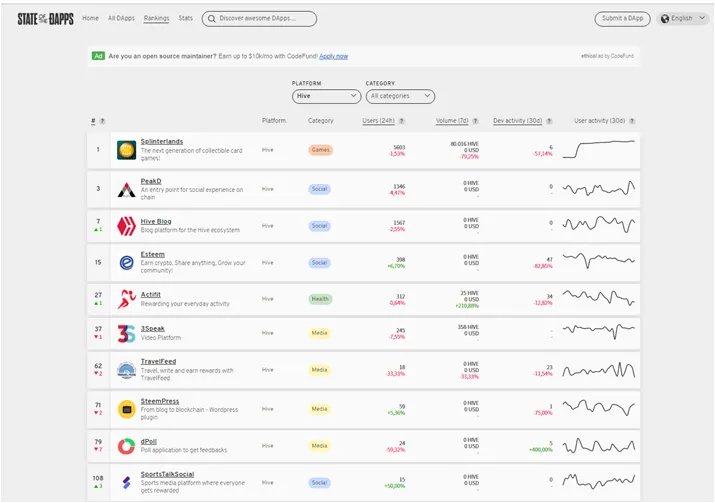Click help icon beside Volume (7d)
The height and width of the screenshot is (503, 715).
click(x=476, y=121)
